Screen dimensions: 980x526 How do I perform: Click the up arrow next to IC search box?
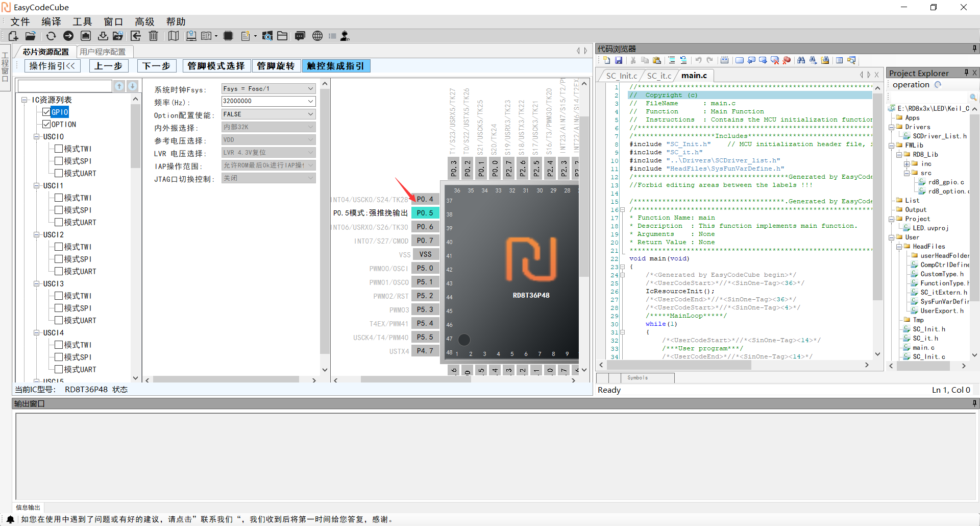(119, 86)
